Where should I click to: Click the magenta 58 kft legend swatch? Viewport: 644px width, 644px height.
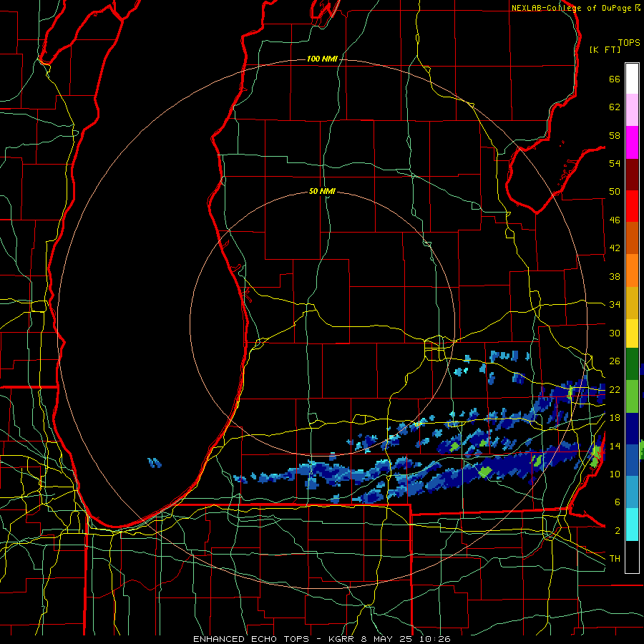pos(632,142)
